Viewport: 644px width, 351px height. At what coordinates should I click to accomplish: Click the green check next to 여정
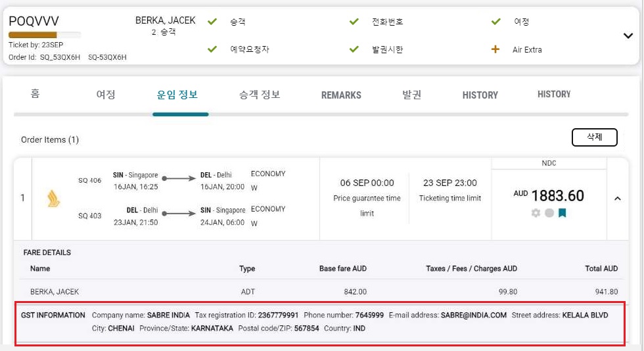pos(496,22)
